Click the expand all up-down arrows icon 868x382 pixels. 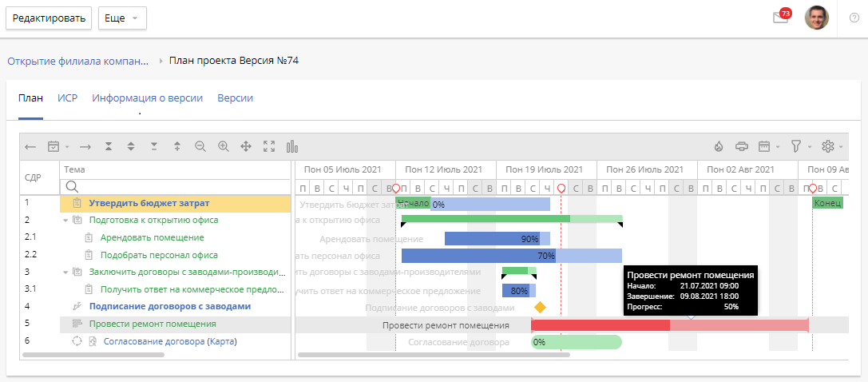[131, 147]
